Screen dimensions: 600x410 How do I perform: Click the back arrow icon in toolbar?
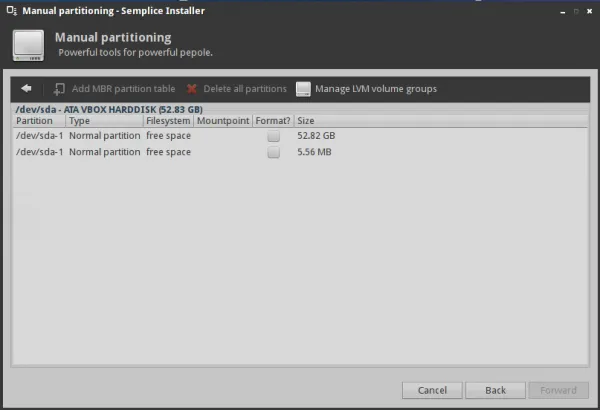coord(26,88)
